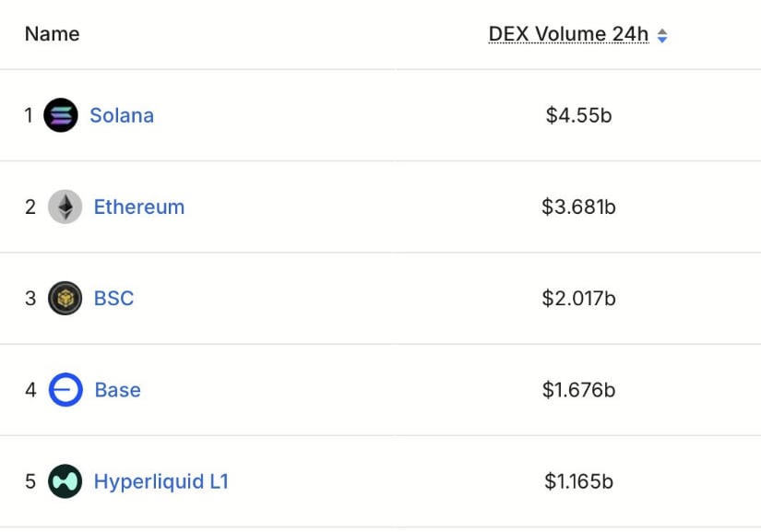This screenshot has height=532, width=761.
Task: Click rank number 5 in last row
Action: tap(30, 481)
